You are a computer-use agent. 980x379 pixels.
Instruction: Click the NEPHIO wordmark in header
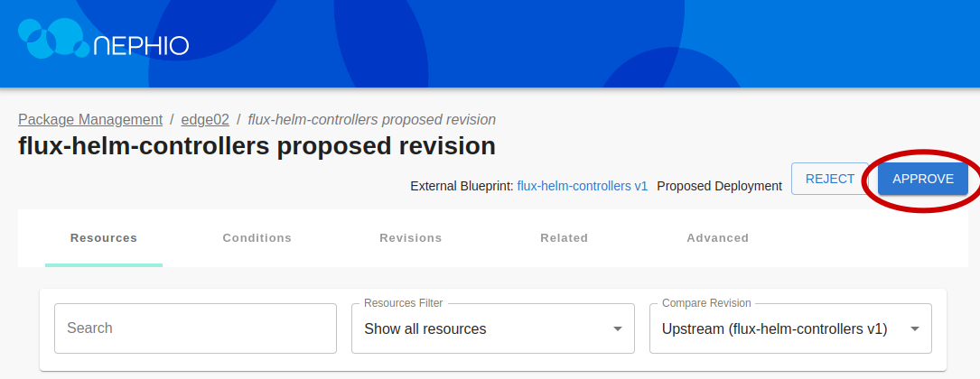(141, 46)
